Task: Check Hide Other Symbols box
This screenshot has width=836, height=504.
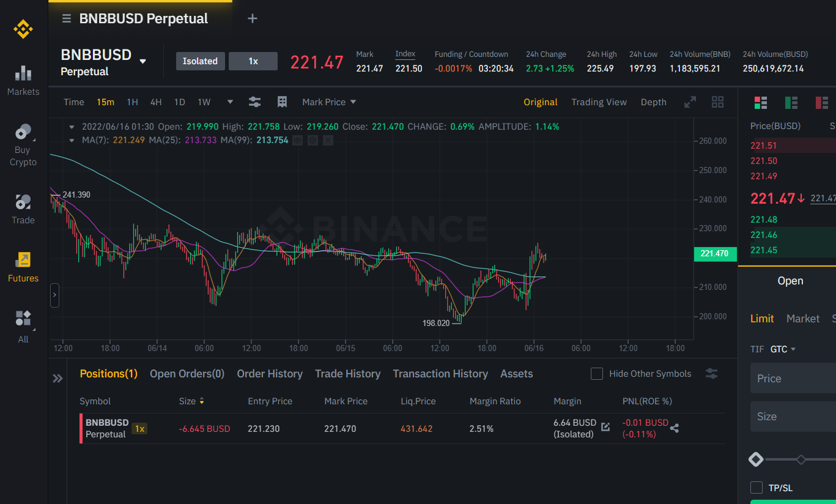Action: pyautogui.click(x=597, y=374)
